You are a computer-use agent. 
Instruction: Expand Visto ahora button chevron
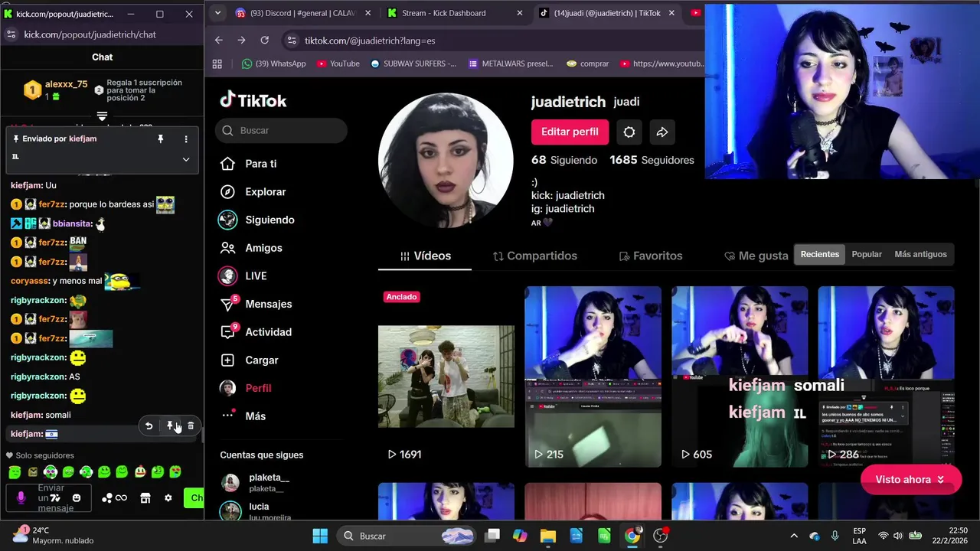click(x=941, y=480)
